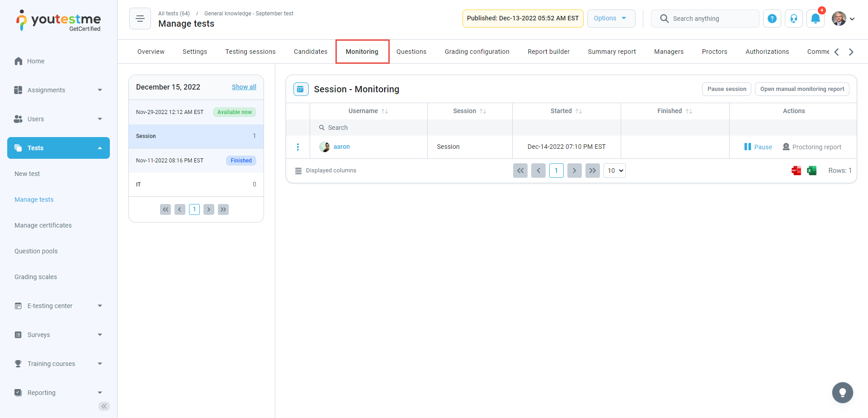Image resolution: width=868 pixels, height=418 pixels.
Task: Switch to the Candidates tab
Action: point(310,52)
